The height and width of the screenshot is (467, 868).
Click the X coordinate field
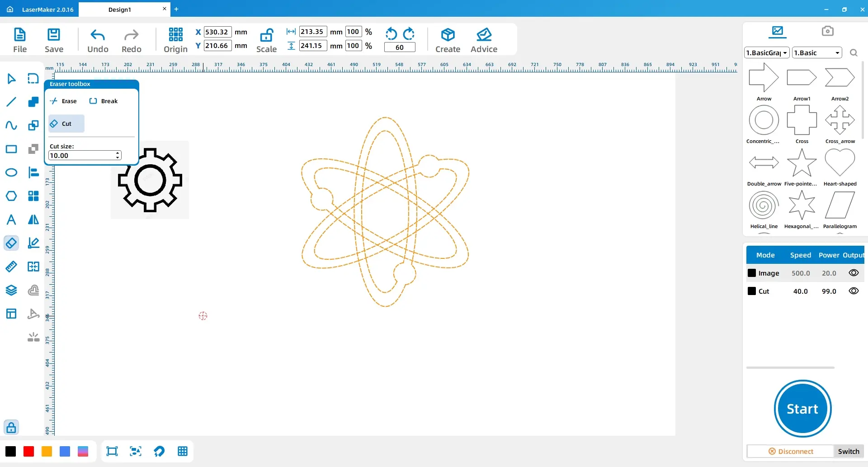(217, 32)
